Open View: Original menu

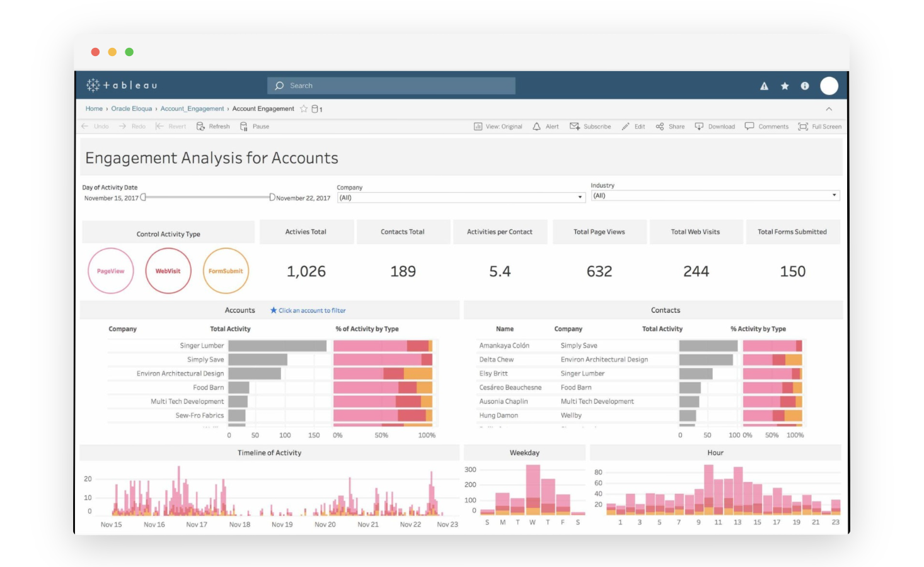pos(498,127)
